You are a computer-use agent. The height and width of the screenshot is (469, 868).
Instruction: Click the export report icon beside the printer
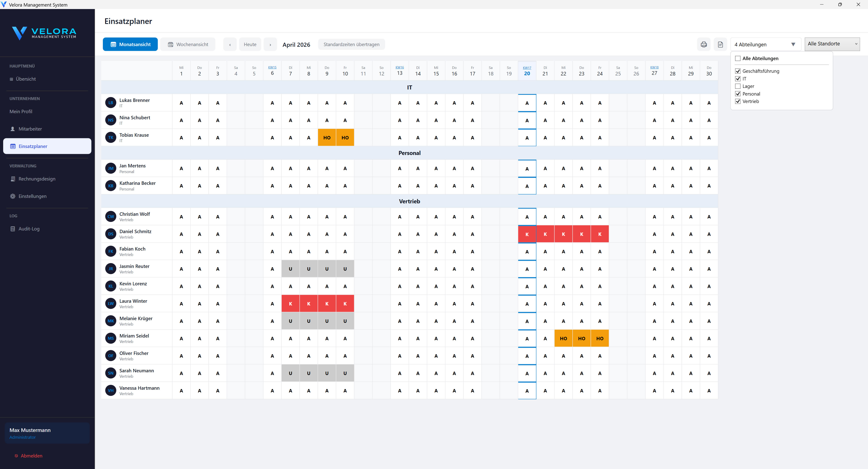720,44
